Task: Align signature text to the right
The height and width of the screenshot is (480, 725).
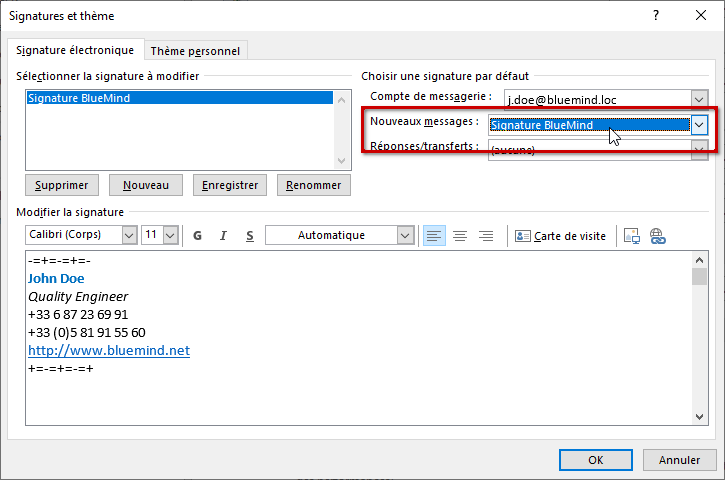Action: 486,236
